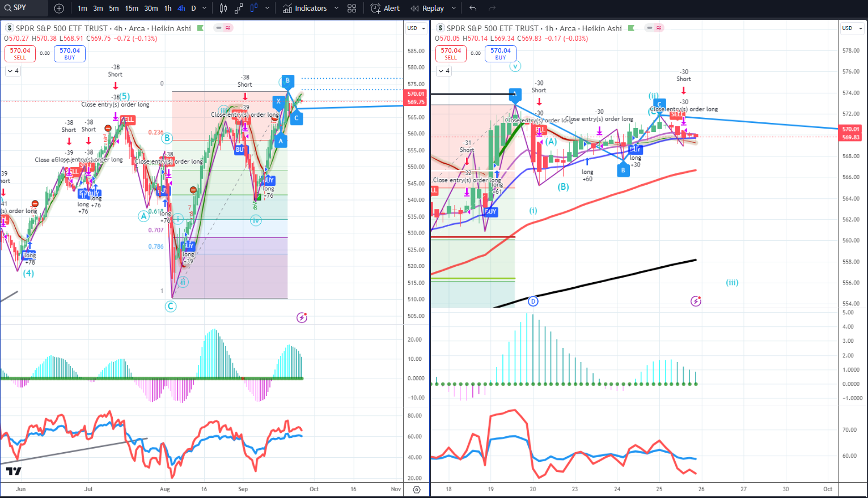868x498 pixels.
Task: Collapse the 4 indicators legend on the 1h chart
Action: coord(444,71)
